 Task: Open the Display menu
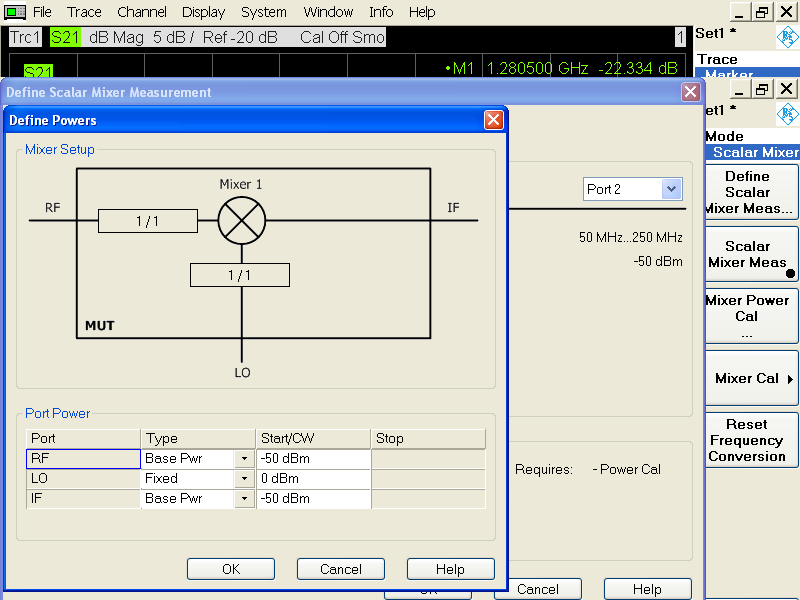tap(203, 12)
